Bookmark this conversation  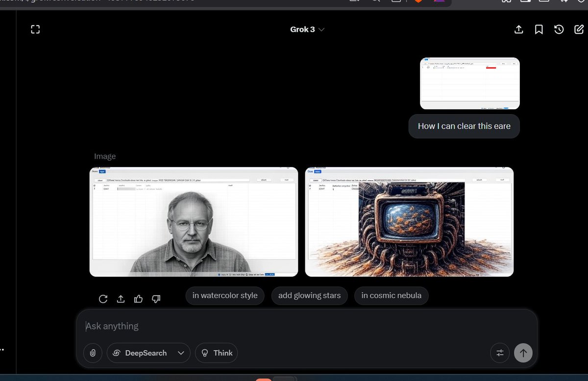click(539, 29)
